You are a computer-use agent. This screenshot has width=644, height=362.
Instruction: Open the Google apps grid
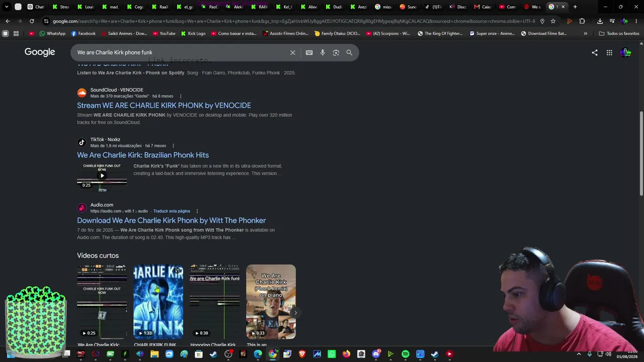coord(609,52)
